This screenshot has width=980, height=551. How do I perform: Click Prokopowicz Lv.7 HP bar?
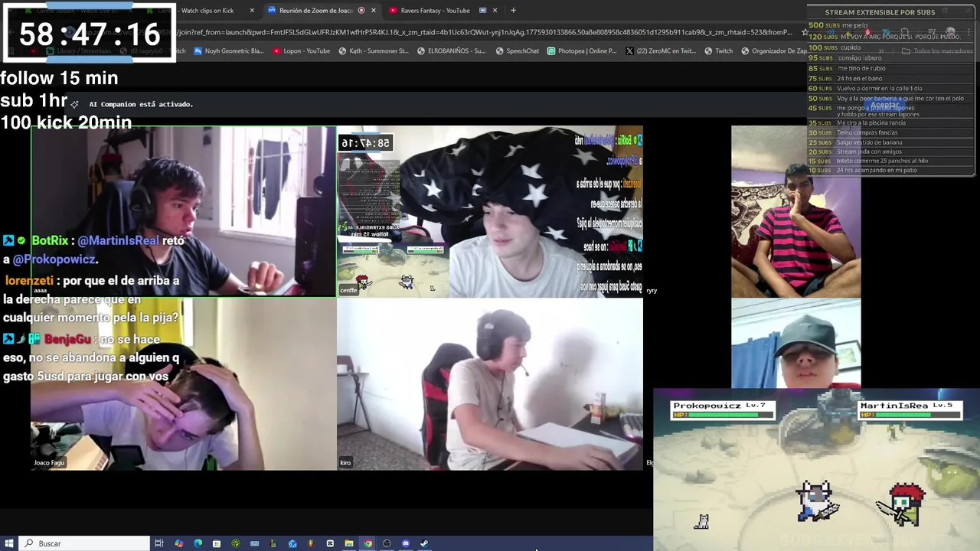tap(723, 415)
